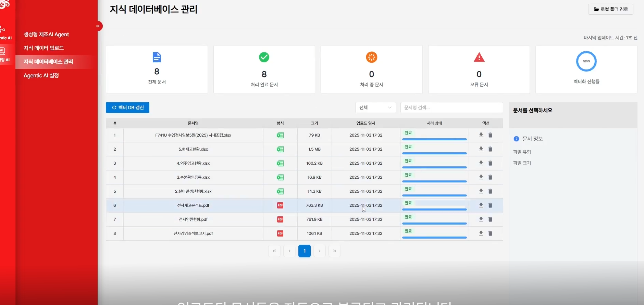Select file name 4.외주입고현황.xlsx
The height and width of the screenshot is (305, 644).
[193, 163]
